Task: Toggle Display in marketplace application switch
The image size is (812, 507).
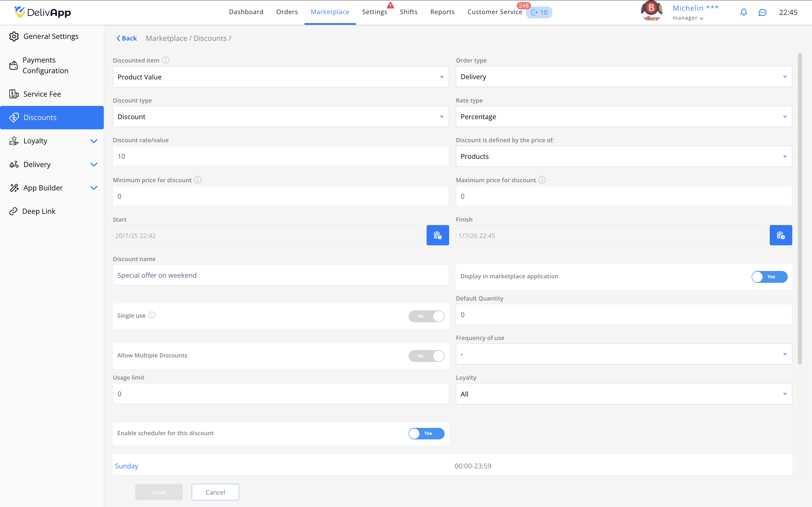Action: (769, 277)
